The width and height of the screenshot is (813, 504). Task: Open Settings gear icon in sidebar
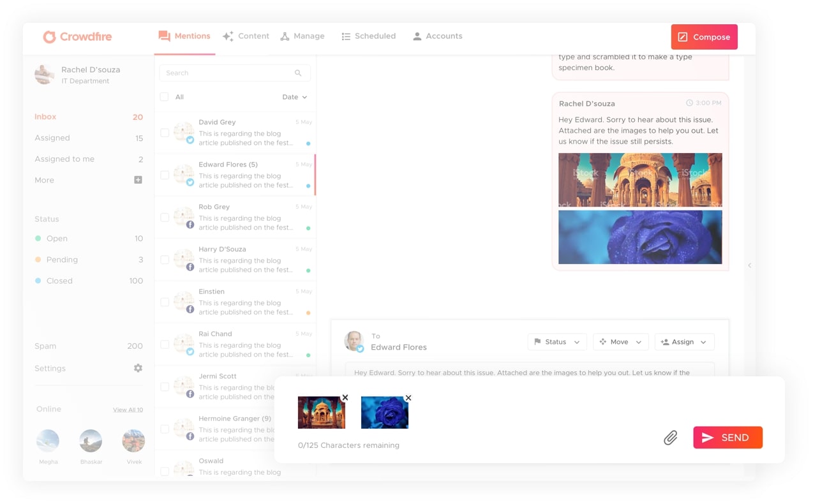click(138, 368)
